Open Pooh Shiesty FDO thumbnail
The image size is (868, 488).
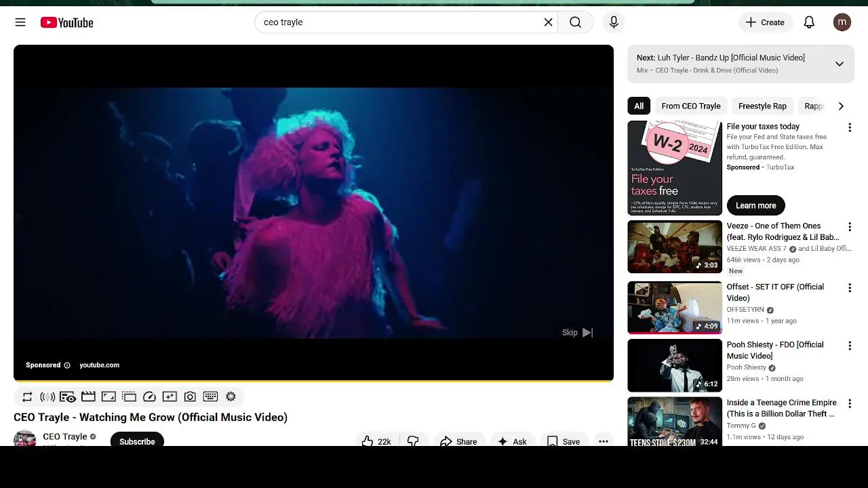coord(675,365)
